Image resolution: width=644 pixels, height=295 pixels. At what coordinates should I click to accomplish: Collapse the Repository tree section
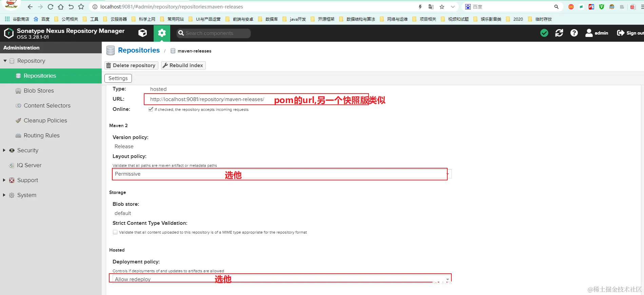point(5,61)
